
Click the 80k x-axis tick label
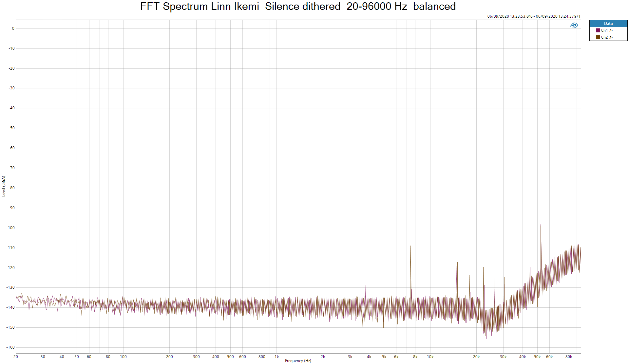pos(569,357)
